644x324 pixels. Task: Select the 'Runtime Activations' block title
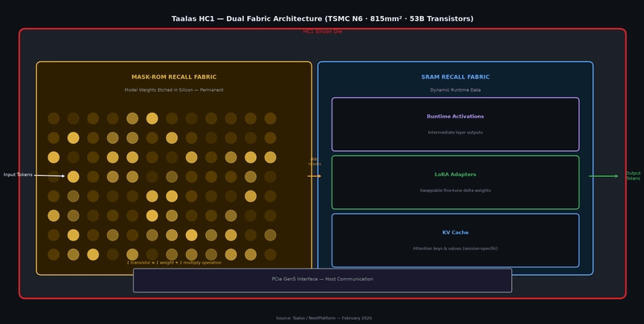coord(455,117)
